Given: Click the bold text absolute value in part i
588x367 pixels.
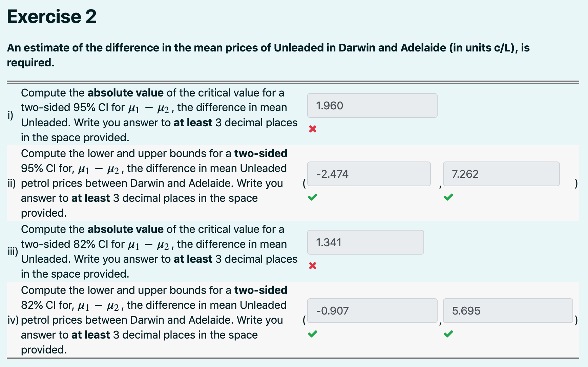Looking at the screenshot, I should point(125,92).
